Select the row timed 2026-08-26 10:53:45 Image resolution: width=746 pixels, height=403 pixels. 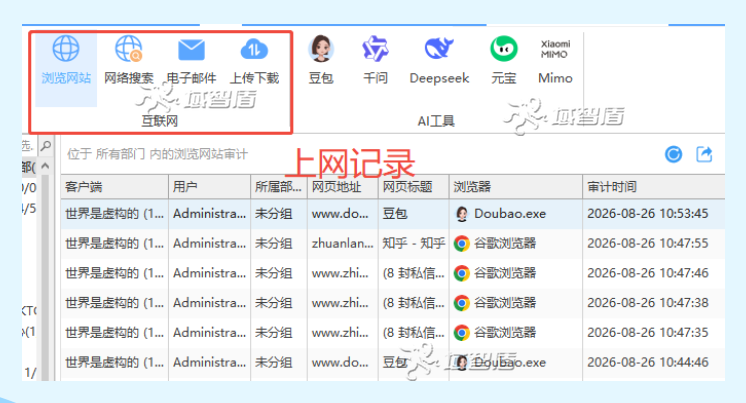(393, 214)
